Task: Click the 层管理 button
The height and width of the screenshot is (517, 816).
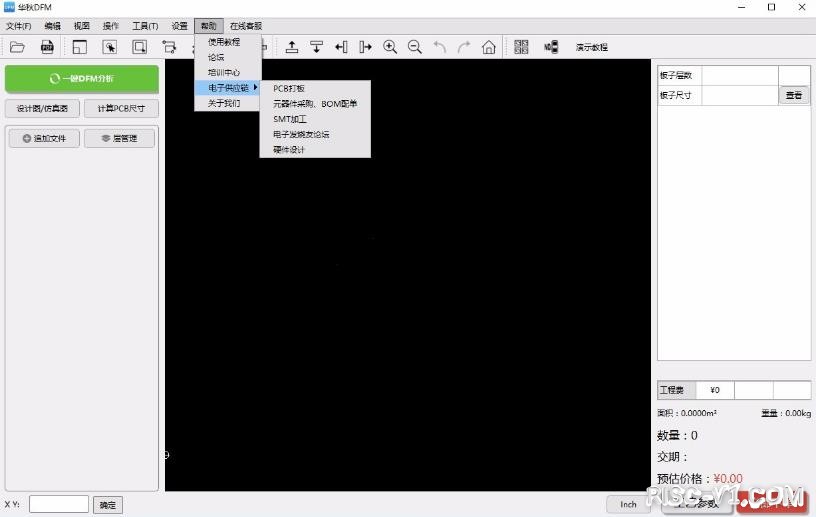Action: tap(120, 138)
